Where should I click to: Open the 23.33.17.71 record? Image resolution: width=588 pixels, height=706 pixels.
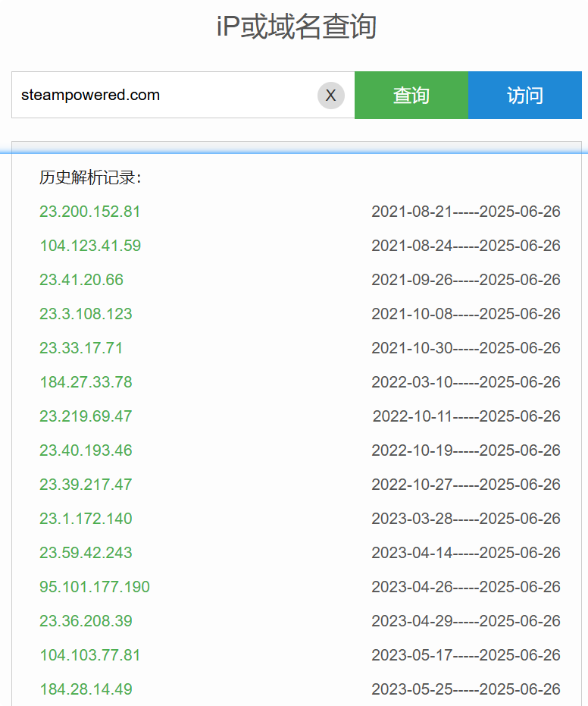pos(81,348)
